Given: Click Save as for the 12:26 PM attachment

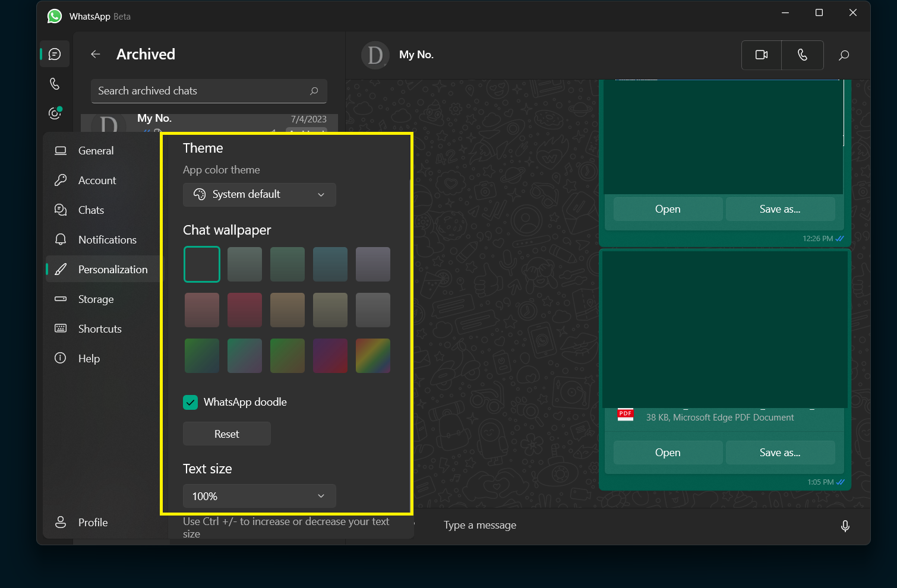Looking at the screenshot, I should click(x=780, y=209).
